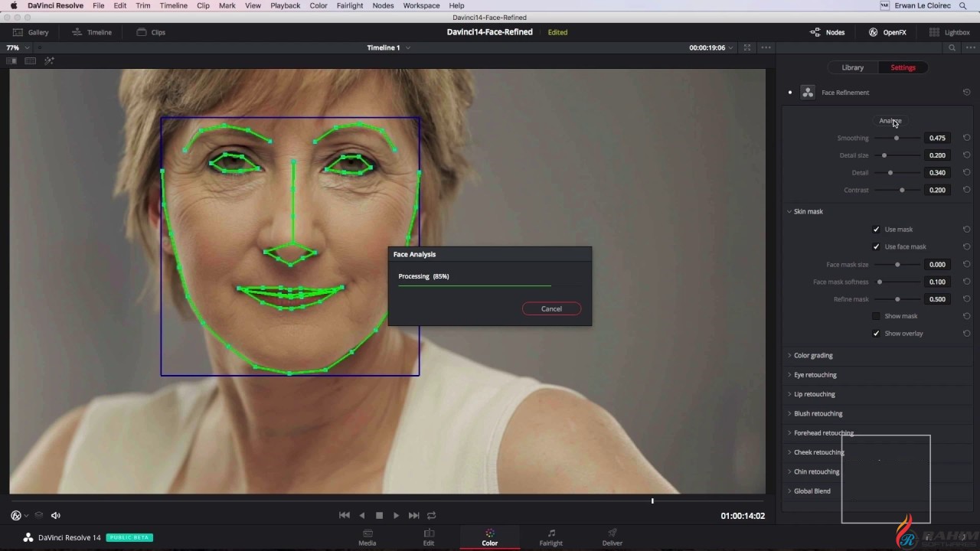Image resolution: width=980 pixels, height=551 pixels.
Task: Expand the Eye retouching section
Action: (815, 375)
